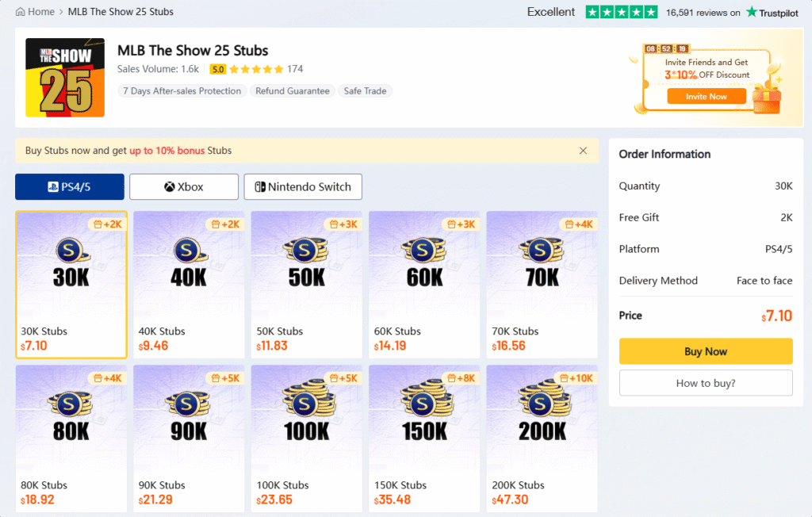Click the Platform PS4/5 value in order info
The image size is (812, 517).
click(x=779, y=249)
